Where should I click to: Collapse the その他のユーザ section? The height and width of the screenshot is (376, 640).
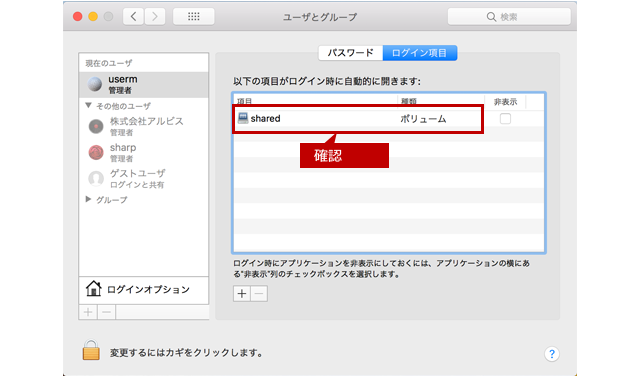click(88, 106)
